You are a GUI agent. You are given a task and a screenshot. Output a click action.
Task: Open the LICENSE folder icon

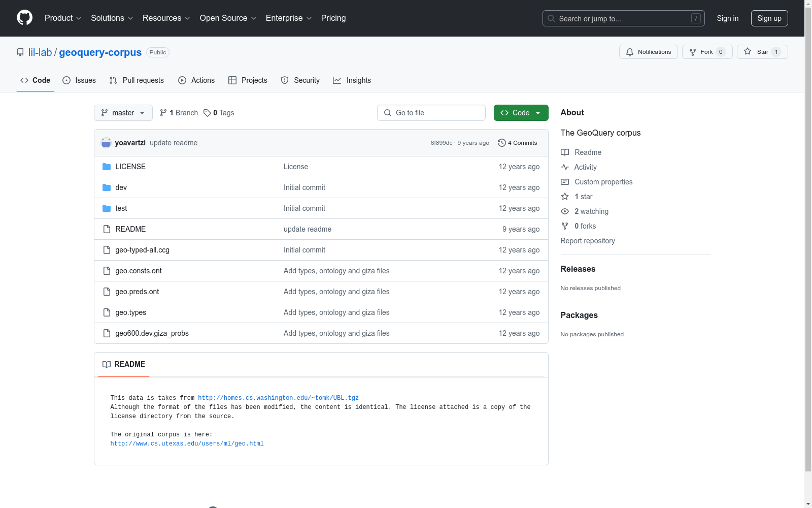pyautogui.click(x=107, y=167)
